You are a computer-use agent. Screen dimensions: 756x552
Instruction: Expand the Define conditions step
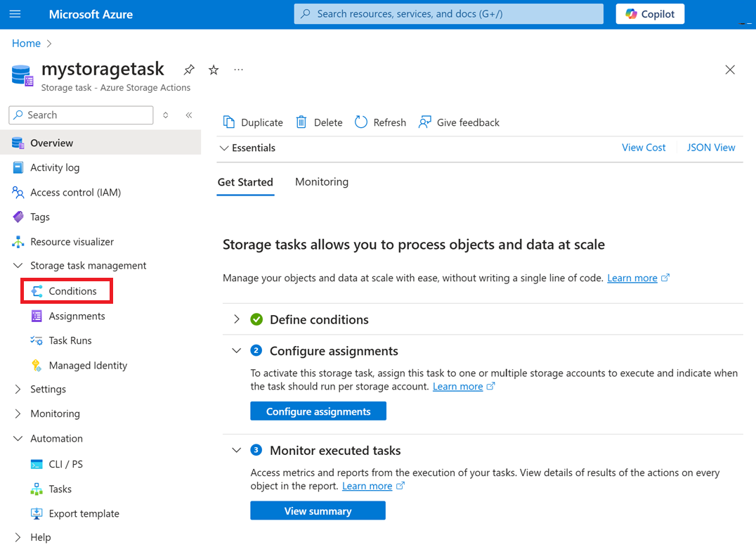click(236, 319)
